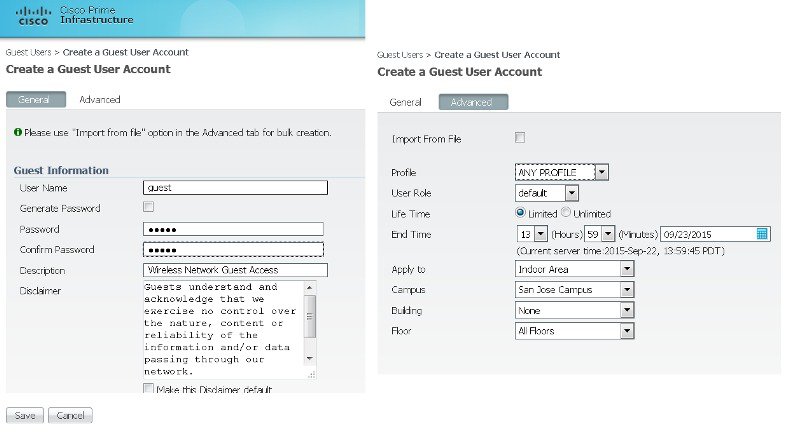
Task: Choose the Unlimited life time option
Action: 566,213
